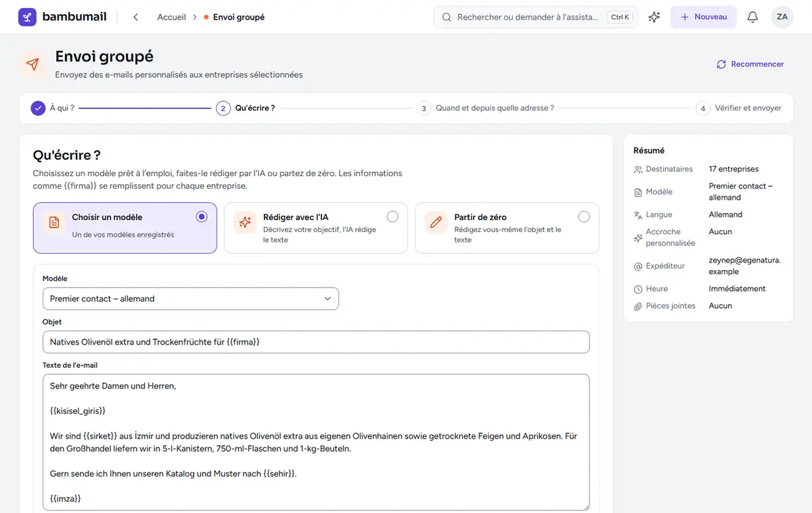The image size is (812, 513).
Task: Click the Heure value "Immédiatement"
Action: pyautogui.click(x=737, y=289)
